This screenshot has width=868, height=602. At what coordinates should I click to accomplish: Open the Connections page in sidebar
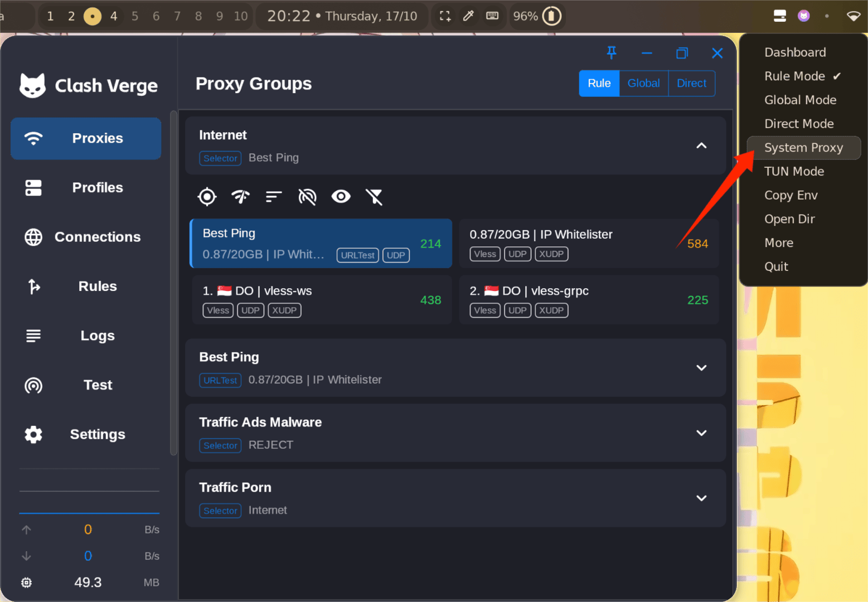tap(86, 237)
